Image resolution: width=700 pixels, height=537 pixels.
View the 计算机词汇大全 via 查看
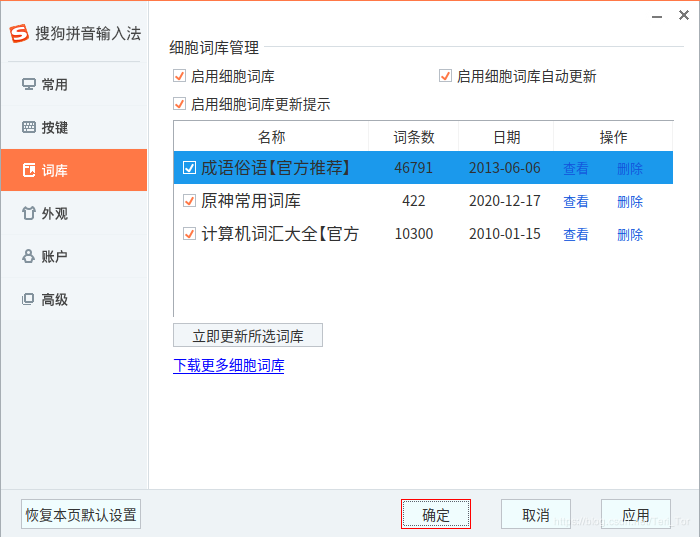[x=575, y=234]
